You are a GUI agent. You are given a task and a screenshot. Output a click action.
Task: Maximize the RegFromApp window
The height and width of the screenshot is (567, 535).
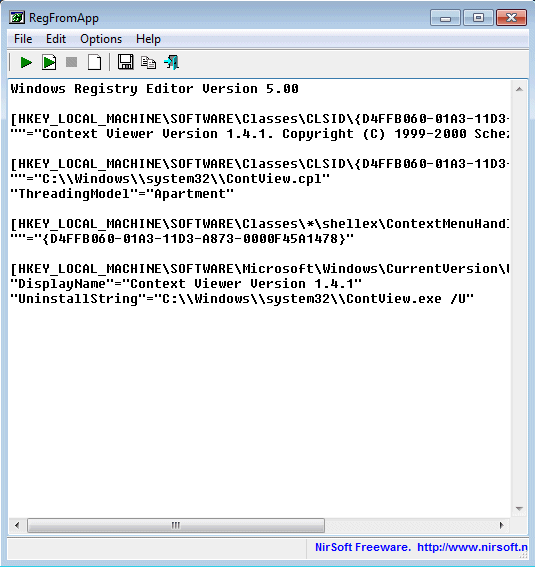pos(478,17)
